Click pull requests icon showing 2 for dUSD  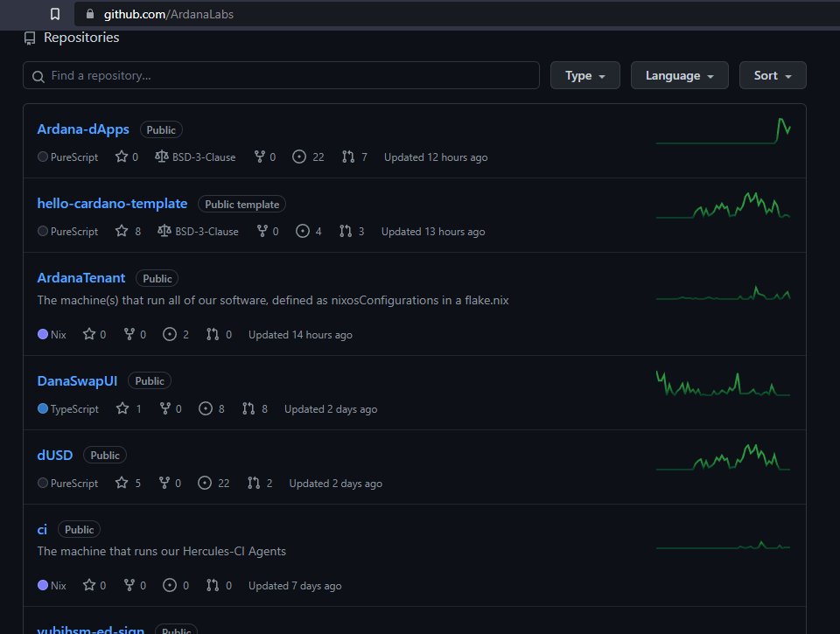click(254, 483)
